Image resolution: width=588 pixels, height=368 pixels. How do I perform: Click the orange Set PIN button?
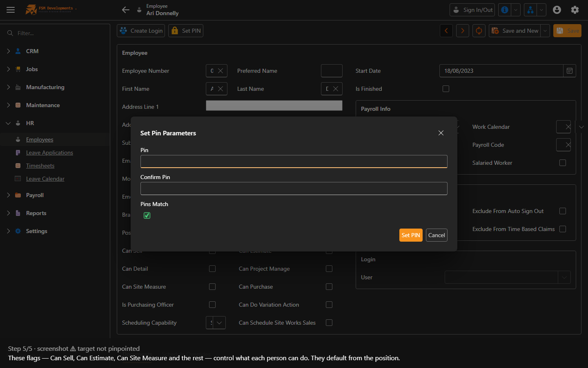[411, 235]
